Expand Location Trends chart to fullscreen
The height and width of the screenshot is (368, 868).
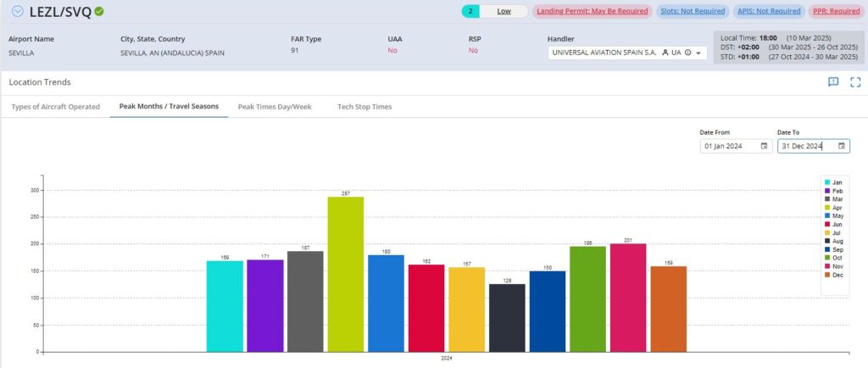(x=854, y=82)
